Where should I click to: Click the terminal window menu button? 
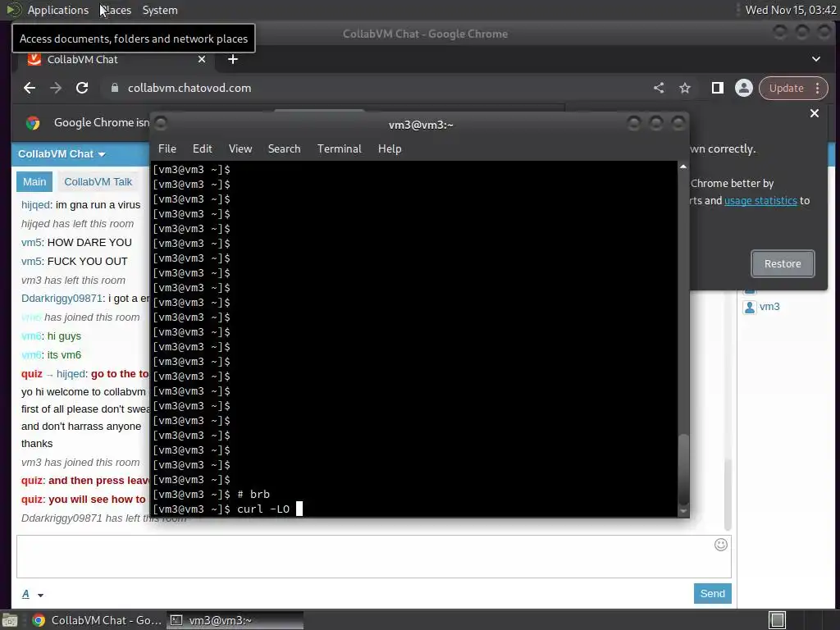[161, 124]
